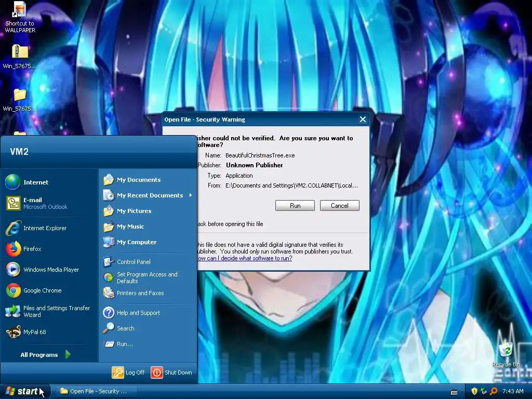Open 'how can I decide what software to run' link

(245, 258)
